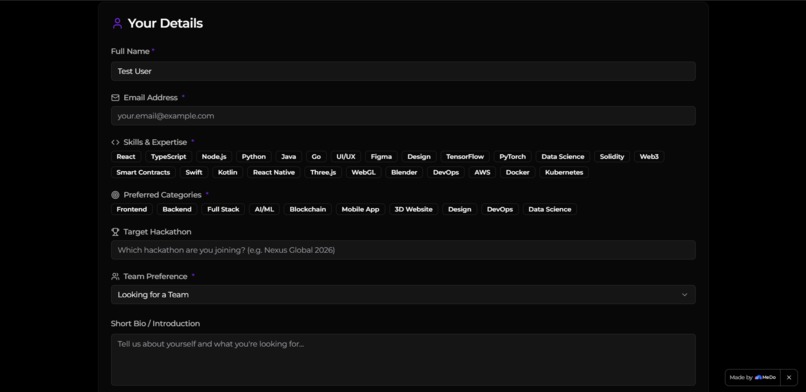
Task: Select the Kubernetes skill tag
Action: pyautogui.click(x=564, y=173)
